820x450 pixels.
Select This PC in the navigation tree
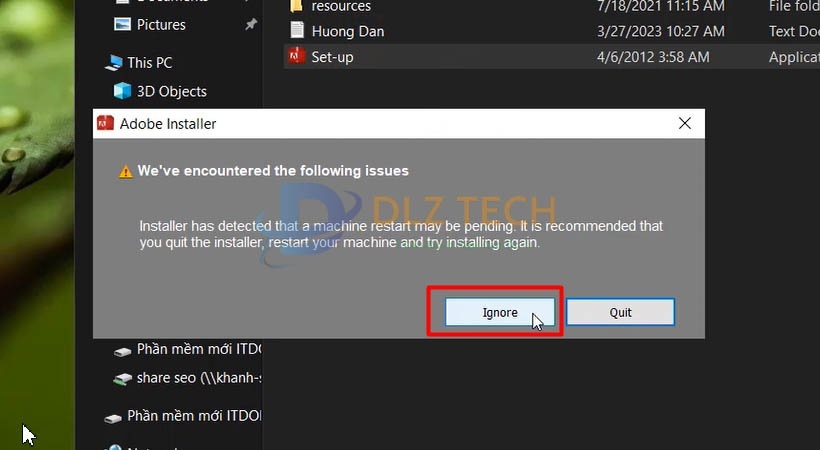(150, 63)
